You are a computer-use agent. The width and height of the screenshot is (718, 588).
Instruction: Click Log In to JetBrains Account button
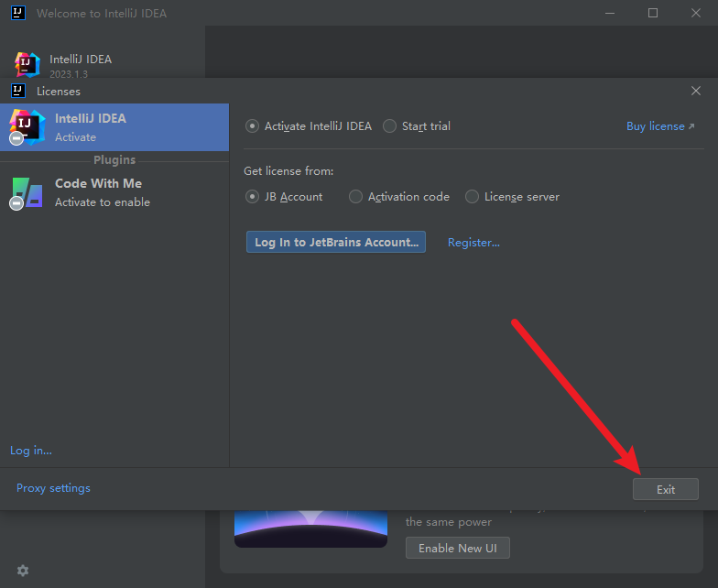[336, 242]
